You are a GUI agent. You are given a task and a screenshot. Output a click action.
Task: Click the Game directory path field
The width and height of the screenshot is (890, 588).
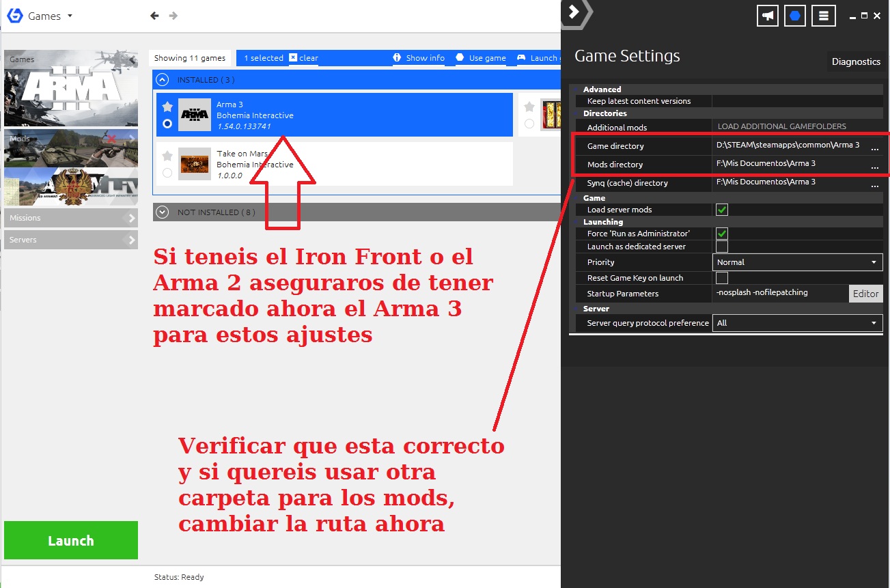(790, 145)
